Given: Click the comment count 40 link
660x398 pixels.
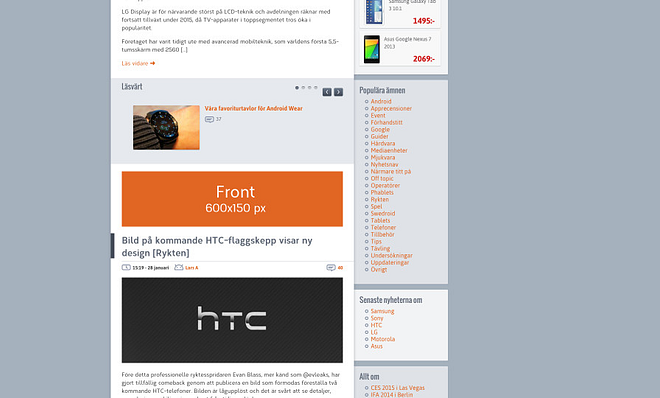Looking at the screenshot, I should (340, 268).
